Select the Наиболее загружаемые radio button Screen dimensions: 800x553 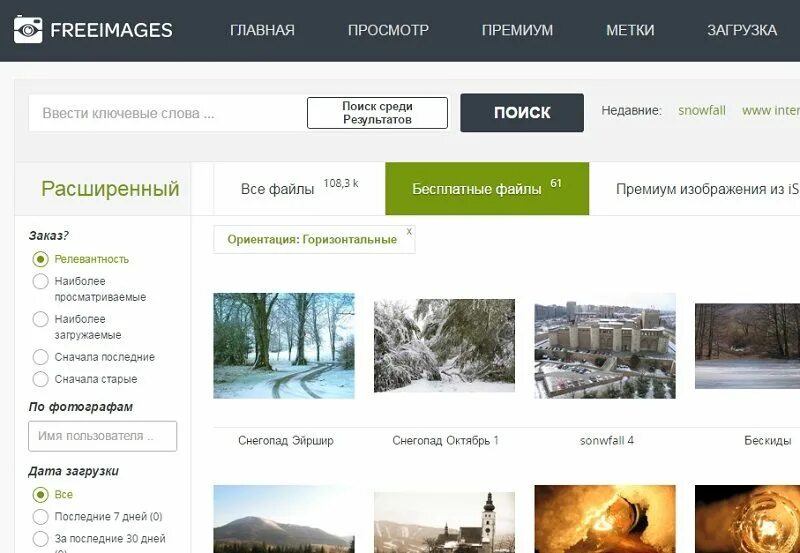point(40,319)
